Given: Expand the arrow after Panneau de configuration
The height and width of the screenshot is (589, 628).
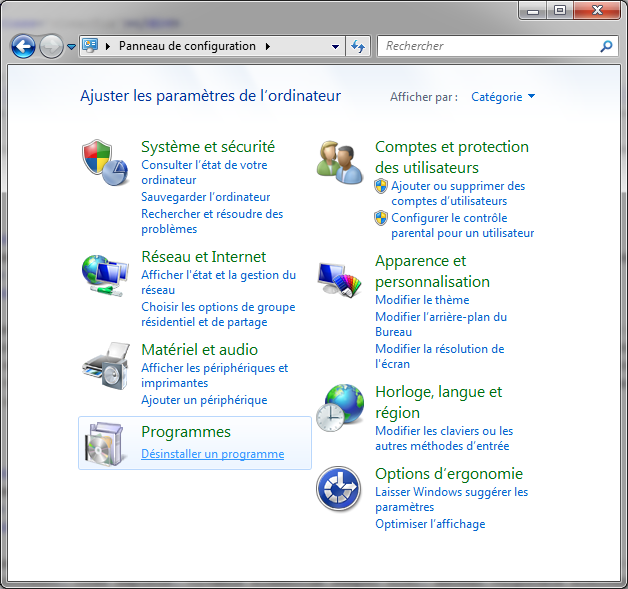Looking at the screenshot, I should click(x=268, y=46).
